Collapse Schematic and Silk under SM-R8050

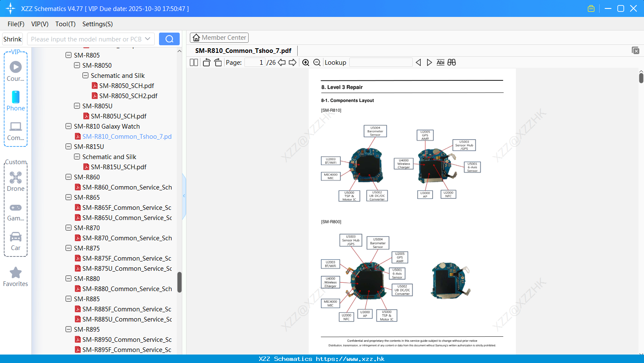(x=85, y=75)
